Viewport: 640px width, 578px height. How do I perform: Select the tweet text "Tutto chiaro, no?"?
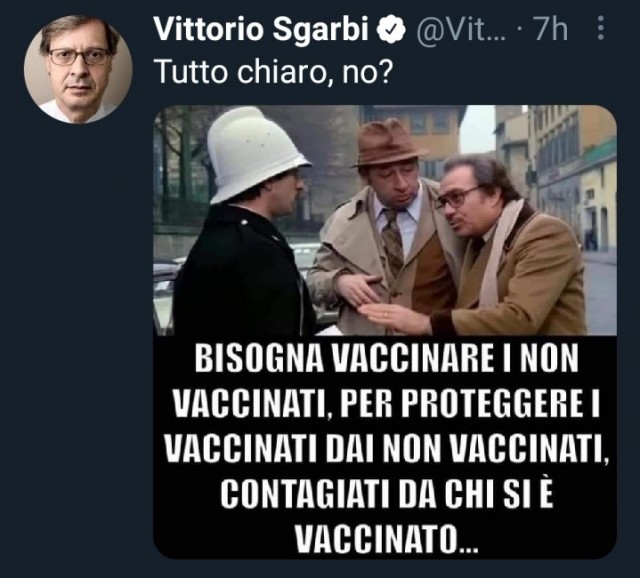click(274, 71)
